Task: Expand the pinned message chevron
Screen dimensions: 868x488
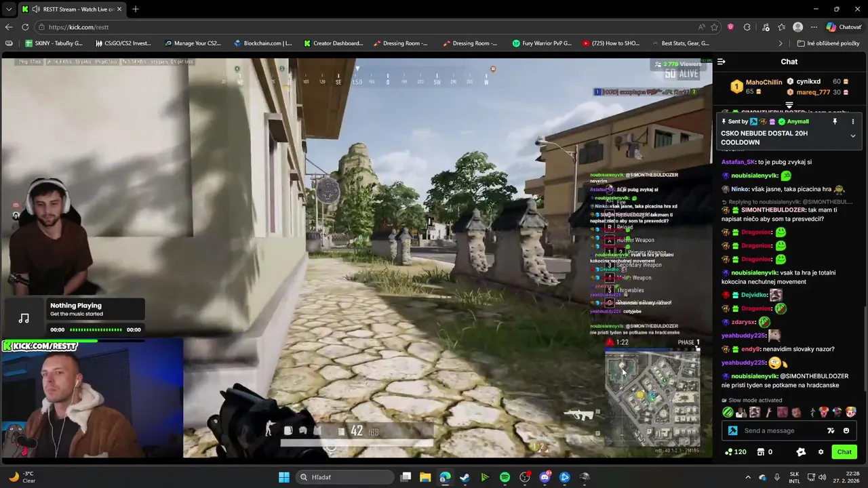Action: coord(853,136)
